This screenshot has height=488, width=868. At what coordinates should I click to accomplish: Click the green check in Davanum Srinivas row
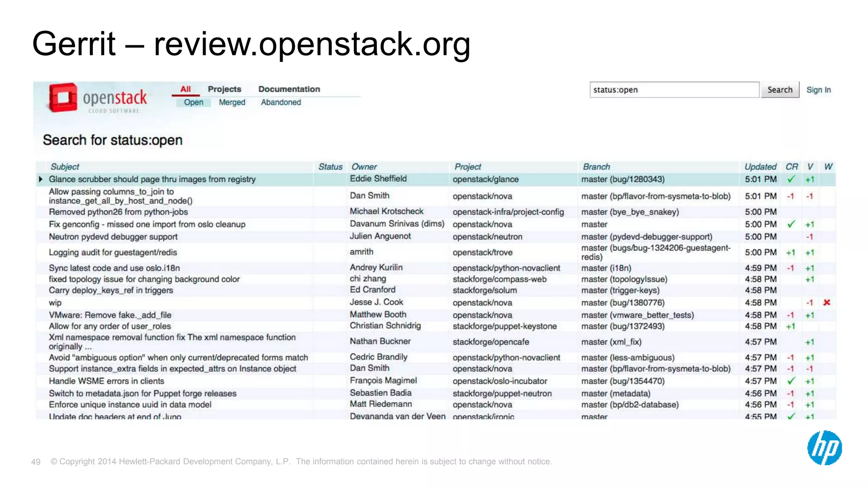791,224
